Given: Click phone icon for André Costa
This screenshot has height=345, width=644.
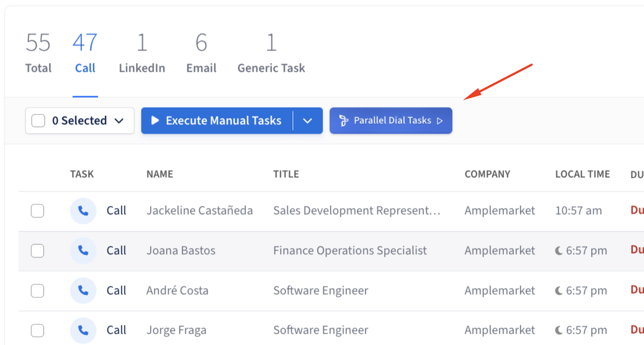Looking at the screenshot, I should click(83, 290).
